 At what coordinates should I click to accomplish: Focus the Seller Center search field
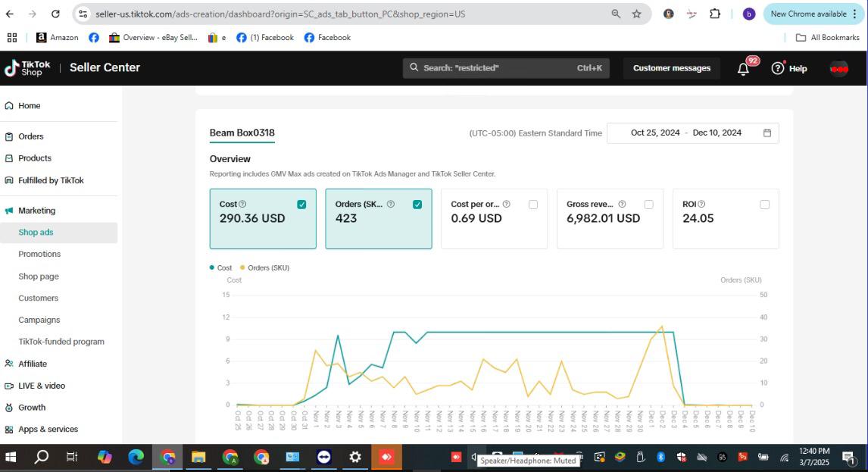point(506,68)
